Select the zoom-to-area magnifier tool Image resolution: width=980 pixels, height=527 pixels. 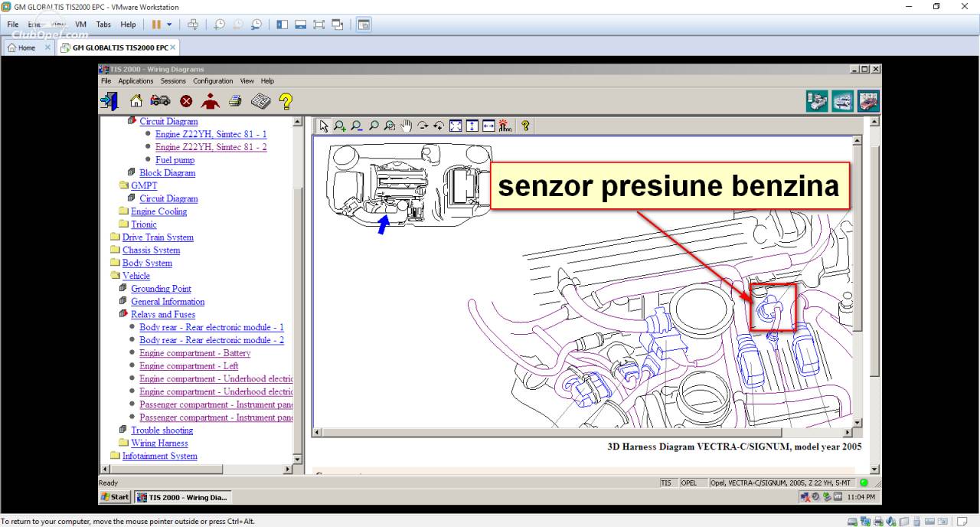click(390, 126)
